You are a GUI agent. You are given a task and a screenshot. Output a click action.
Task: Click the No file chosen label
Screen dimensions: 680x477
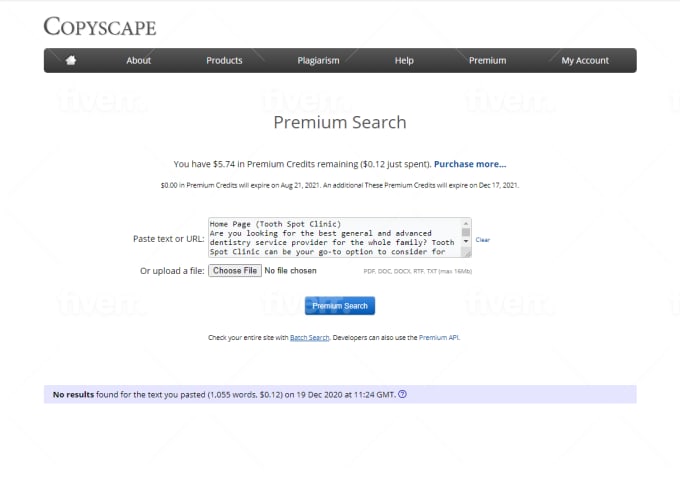pos(290,271)
